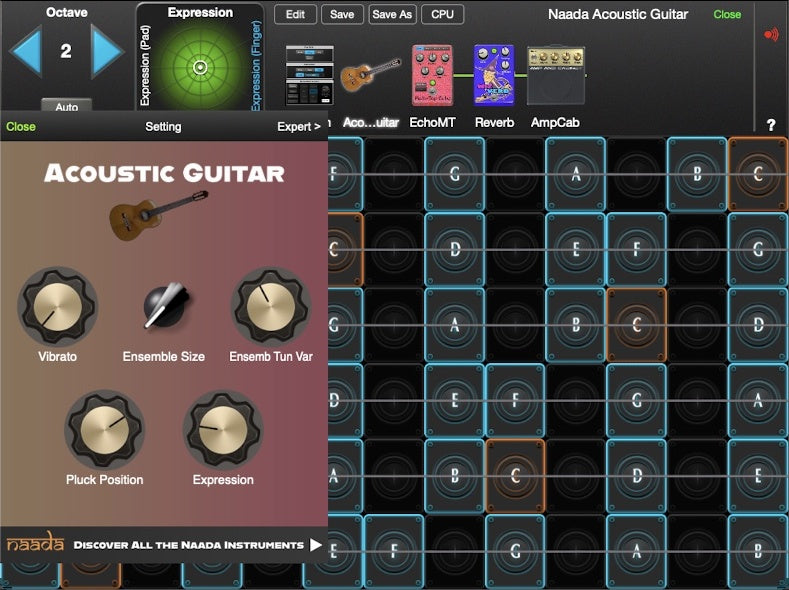Image resolution: width=789 pixels, height=590 pixels.
Task: Click the Ensemble Size lever
Action: click(165, 305)
